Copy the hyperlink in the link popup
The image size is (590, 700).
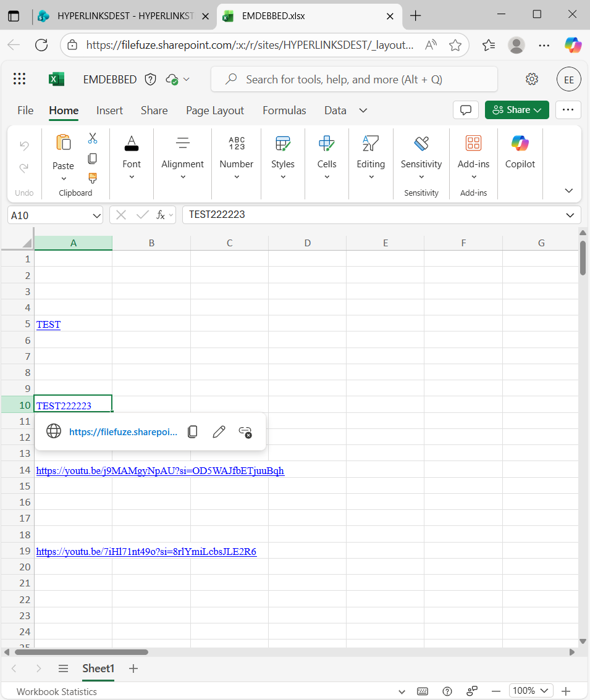click(x=192, y=431)
